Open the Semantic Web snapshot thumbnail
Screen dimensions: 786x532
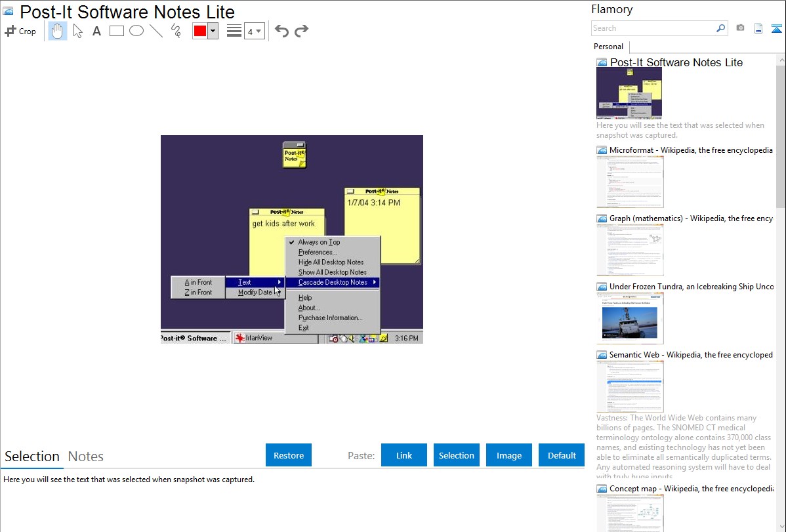coord(630,386)
